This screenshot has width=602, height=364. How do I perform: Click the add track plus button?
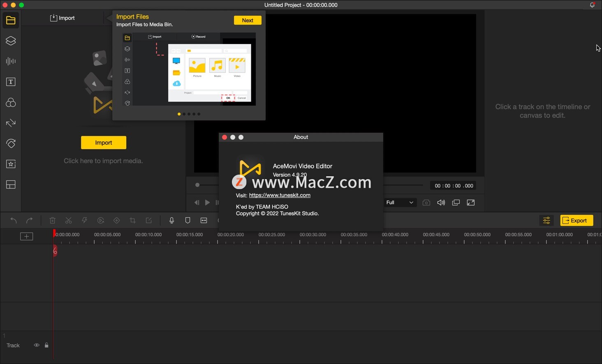click(26, 236)
